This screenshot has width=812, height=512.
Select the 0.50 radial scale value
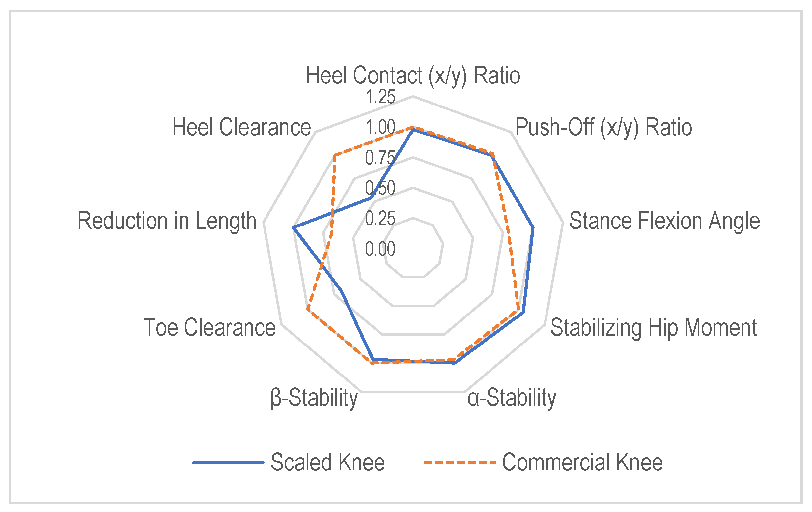click(380, 188)
